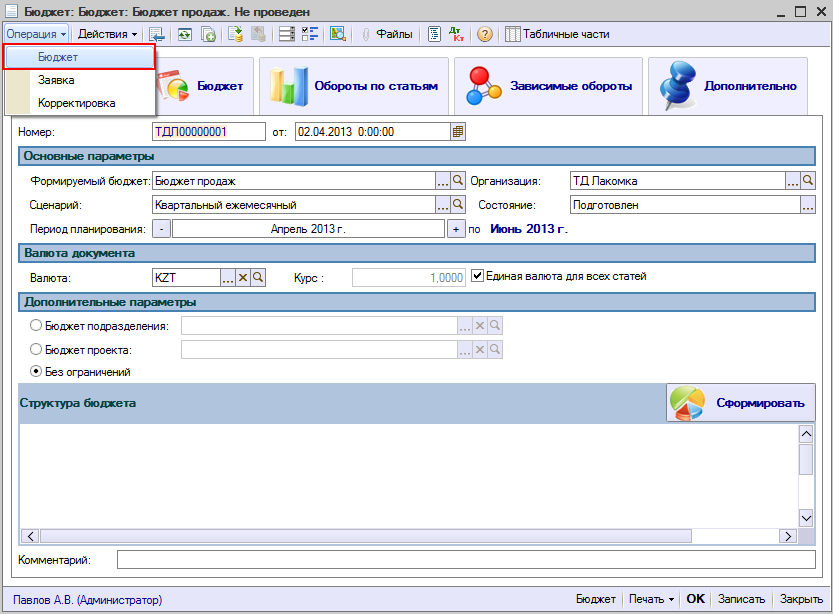Click the help question mark icon
The width and height of the screenshot is (833, 614).
(x=485, y=34)
